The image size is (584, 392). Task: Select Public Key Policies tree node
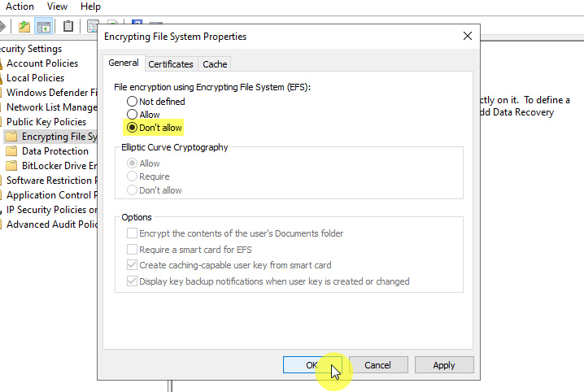tap(46, 122)
